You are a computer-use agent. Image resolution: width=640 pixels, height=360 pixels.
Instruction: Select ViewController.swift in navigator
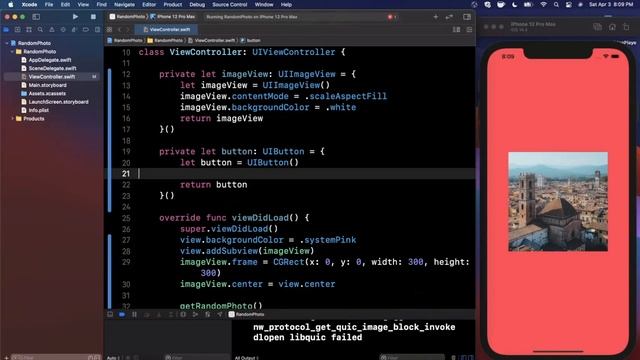[52, 77]
